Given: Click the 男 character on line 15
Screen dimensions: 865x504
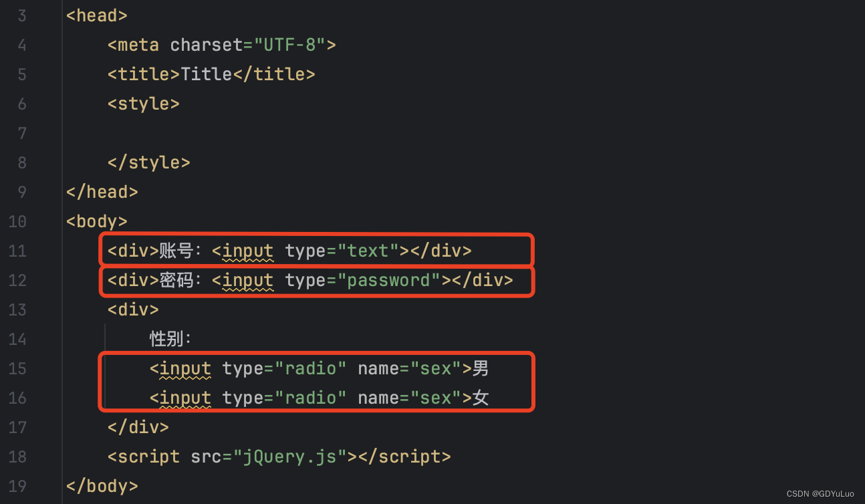Looking at the screenshot, I should [x=481, y=368].
